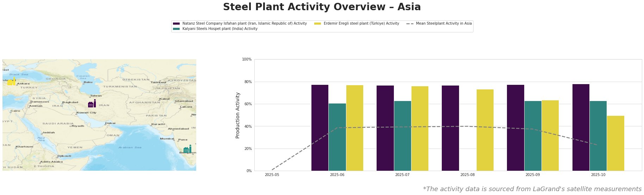Click the Tehran label on the map
The image size is (644, 195).
(96, 96)
